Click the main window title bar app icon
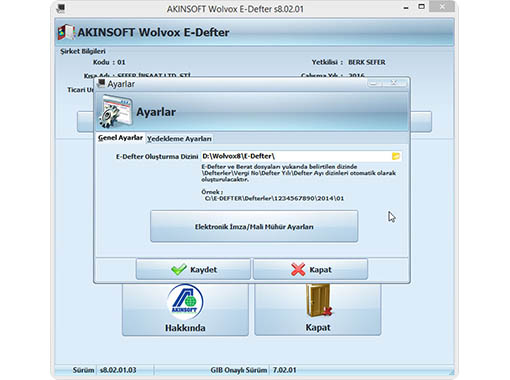Screen dimensions: 510x380 pos(61,8)
